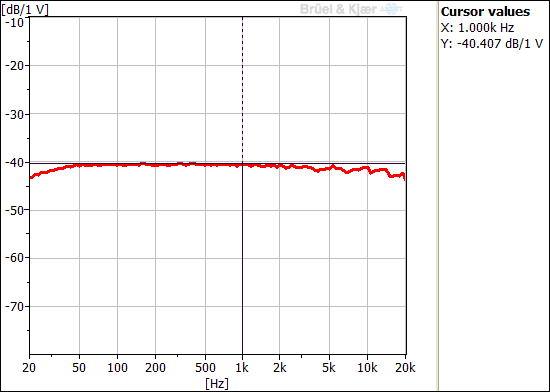
Task: Click the 'Y: -40.407 dB/1 V' readout
Action: coord(492,44)
